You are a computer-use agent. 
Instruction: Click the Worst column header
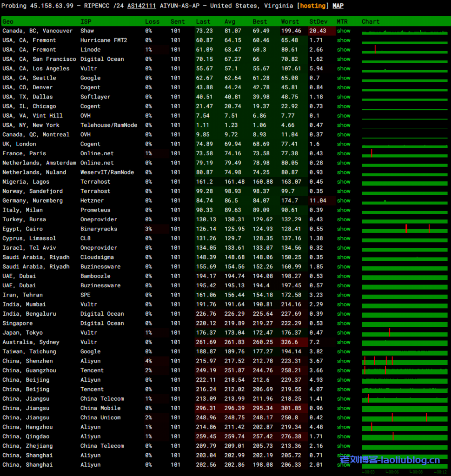[290, 21]
